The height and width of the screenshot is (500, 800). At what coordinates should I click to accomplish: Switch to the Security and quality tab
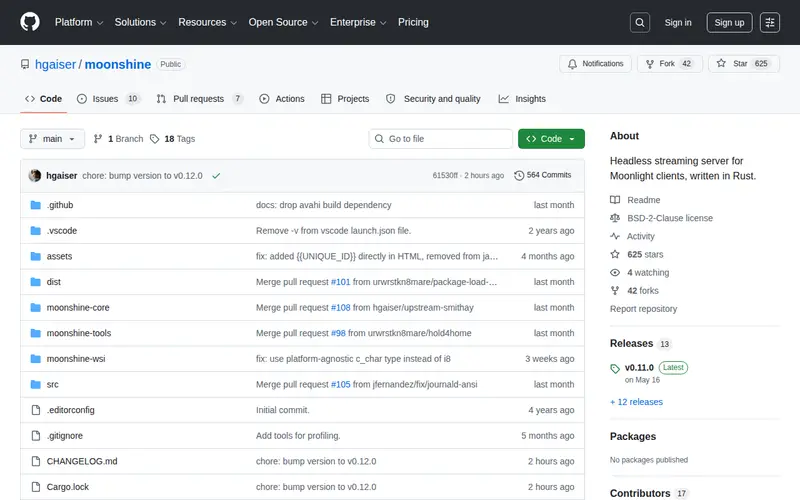(433, 99)
